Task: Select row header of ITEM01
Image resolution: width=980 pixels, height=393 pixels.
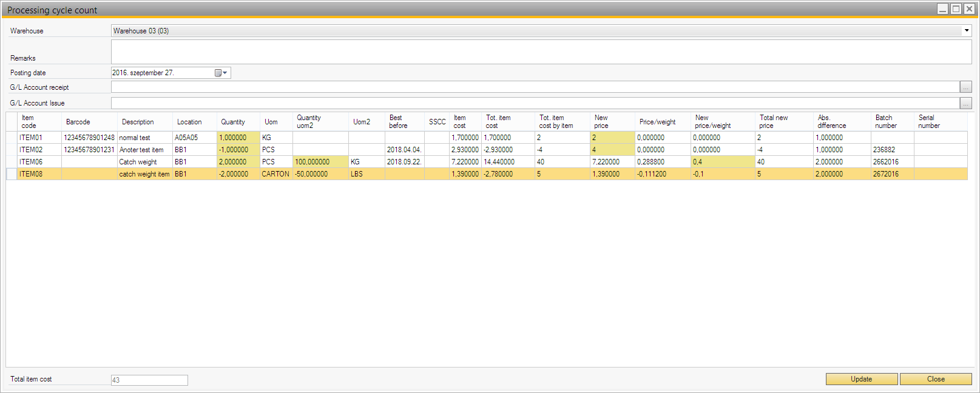Action: [12, 138]
